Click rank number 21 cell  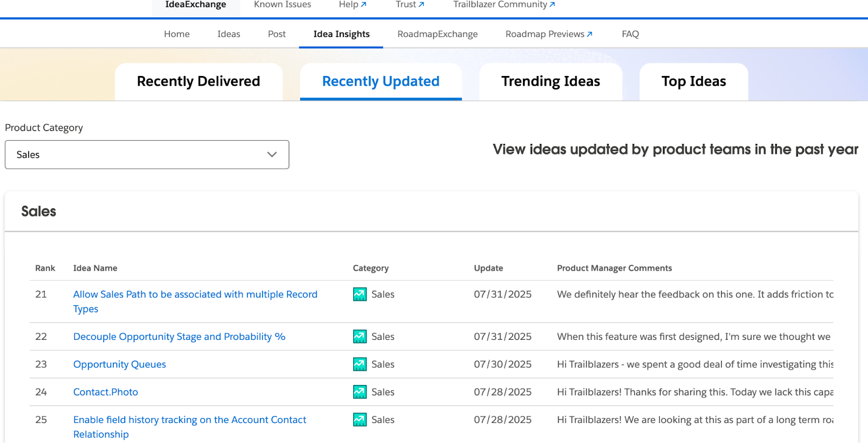(x=41, y=294)
